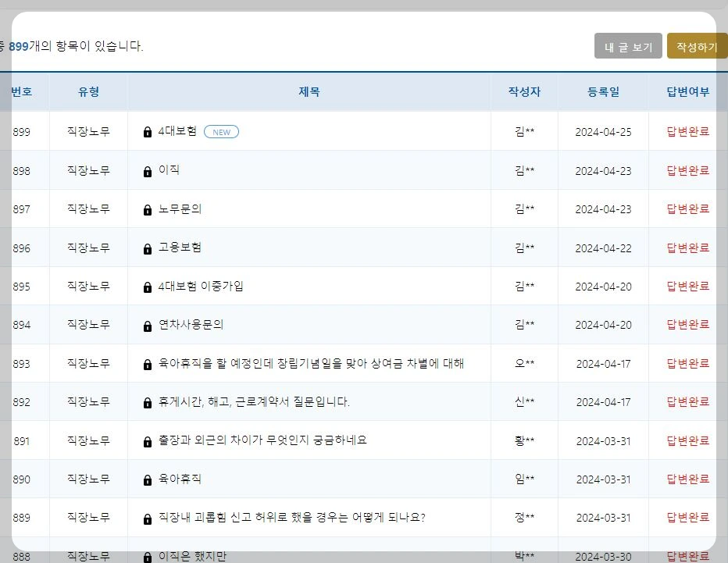
Task: Click the lock icon next to 고용보험
Action: click(x=147, y=248)
